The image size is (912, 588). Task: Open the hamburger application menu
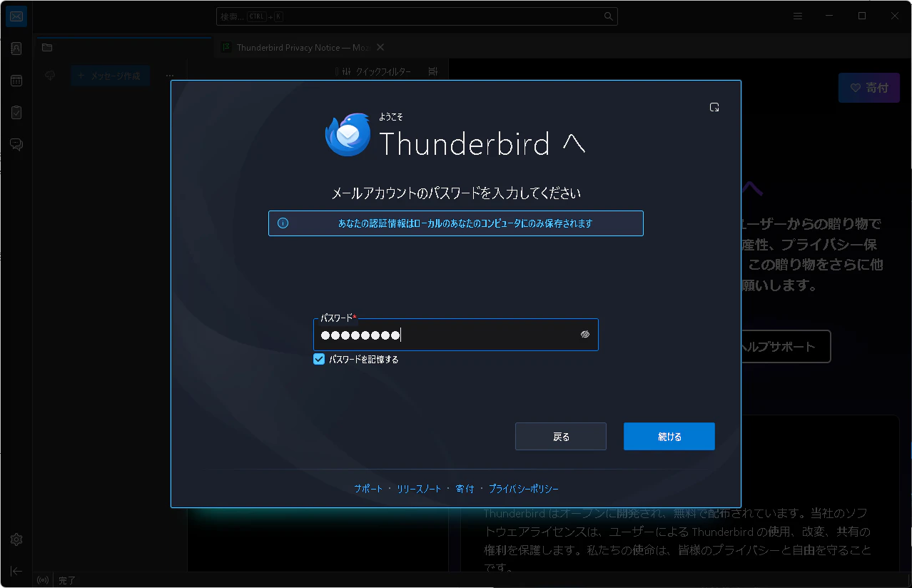coord(798,16)
